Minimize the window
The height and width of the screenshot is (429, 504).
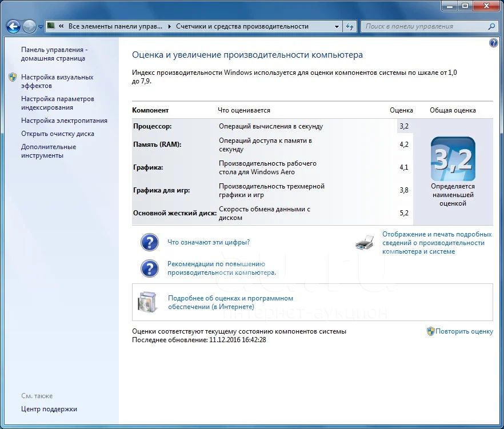click(449, 6)
